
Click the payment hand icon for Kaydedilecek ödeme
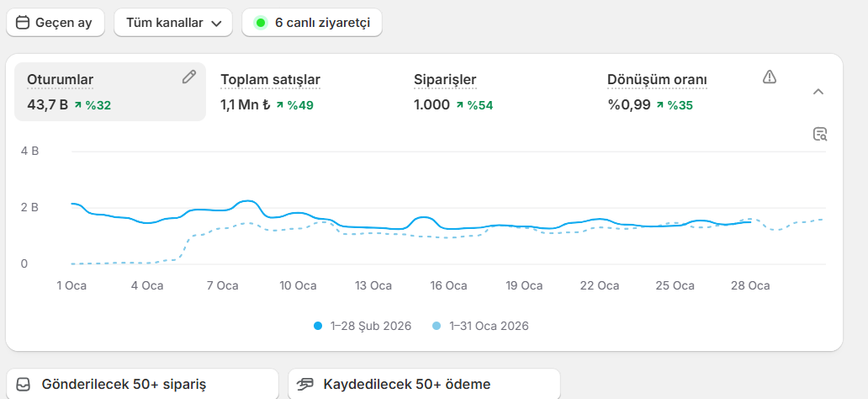click(x=306, y=385)
